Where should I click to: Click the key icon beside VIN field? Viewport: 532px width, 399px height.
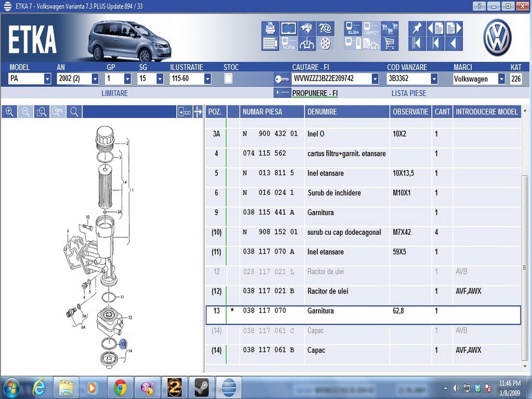click(x=282, y=79)
